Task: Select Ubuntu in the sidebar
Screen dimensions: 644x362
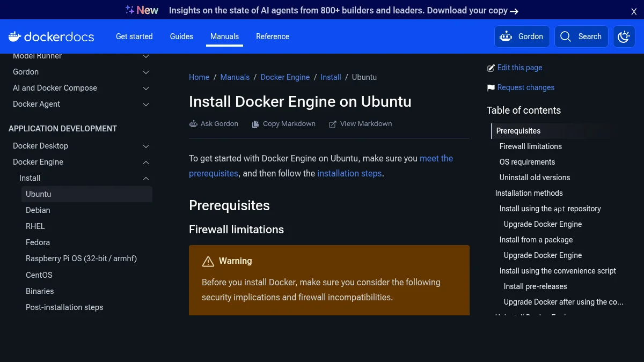Action: click(x=87, y=194)
